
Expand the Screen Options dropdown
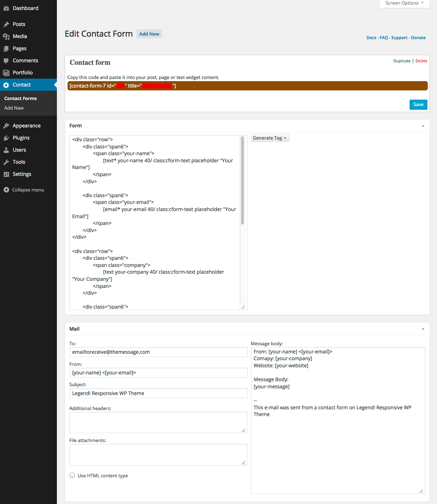(405, 3)
